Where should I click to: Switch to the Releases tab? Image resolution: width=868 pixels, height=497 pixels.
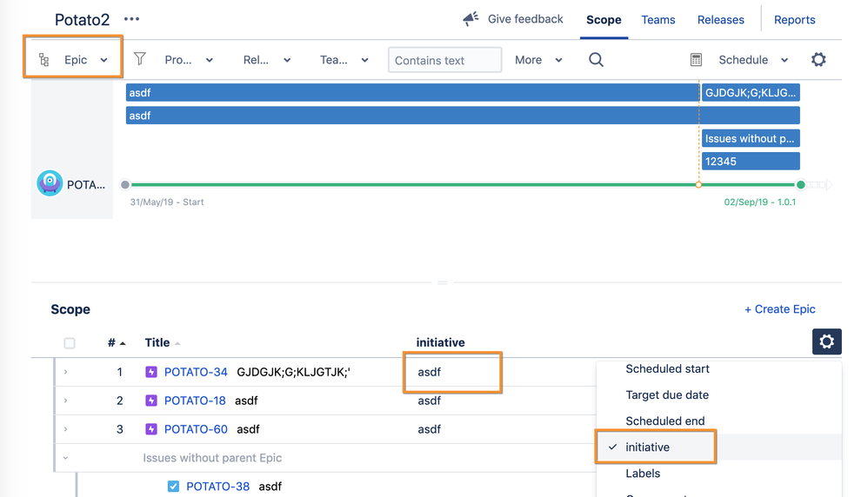(721, 20)
